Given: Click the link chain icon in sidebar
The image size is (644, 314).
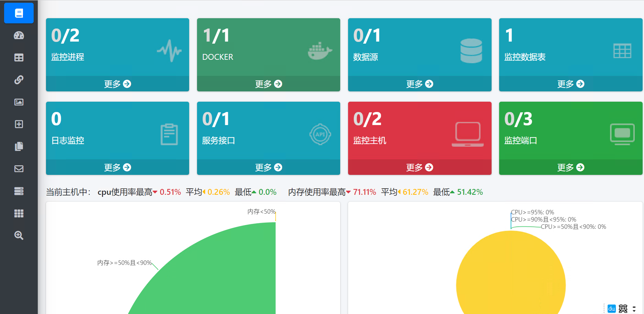Looking at the screenshot, I should 19,80.
